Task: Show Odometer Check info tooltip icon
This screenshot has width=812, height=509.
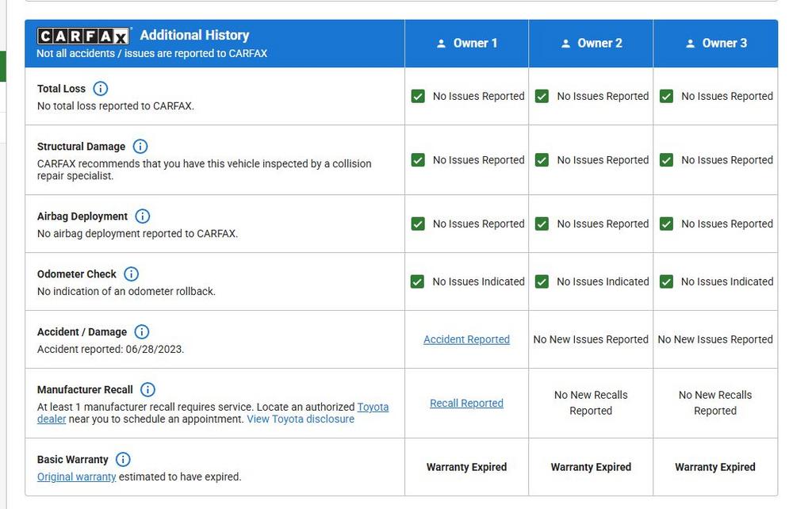Action: [132, 274]
